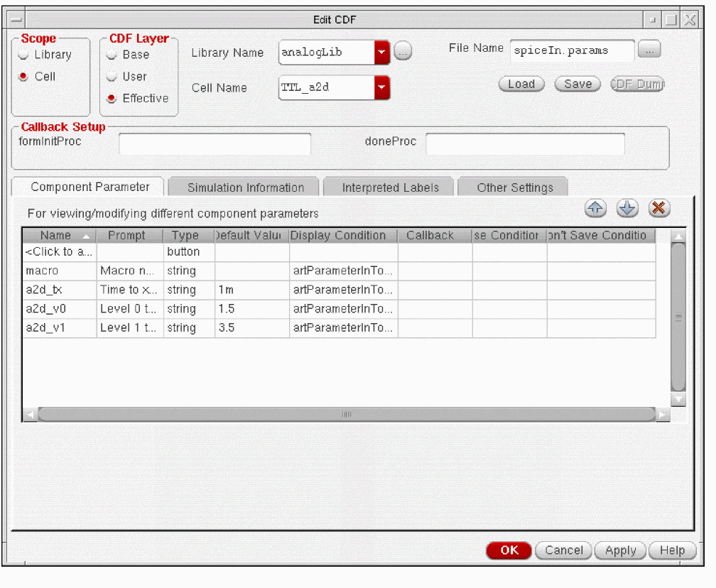Image resolution: width=716 pixels, height=588 pixels.
Task: Expand the Cell Name dropdown arrow
Action: pos(382,88)
